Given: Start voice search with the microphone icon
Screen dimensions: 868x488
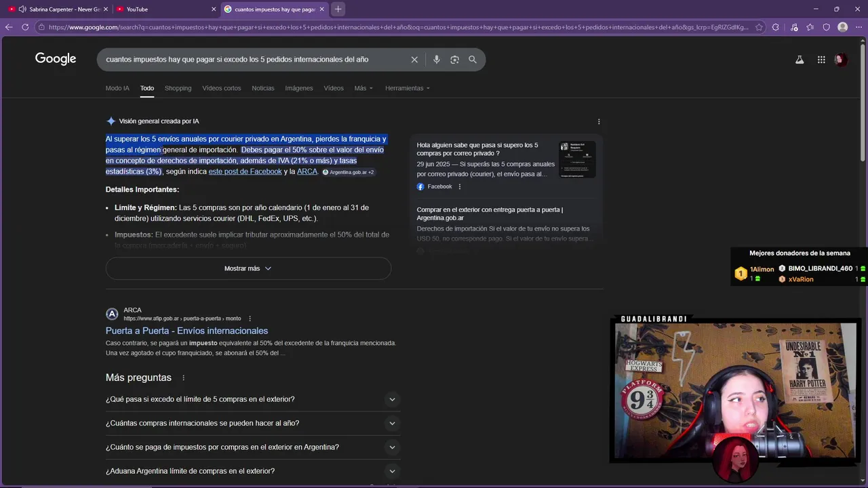Looking at the screenshot, I should point(436,60).
